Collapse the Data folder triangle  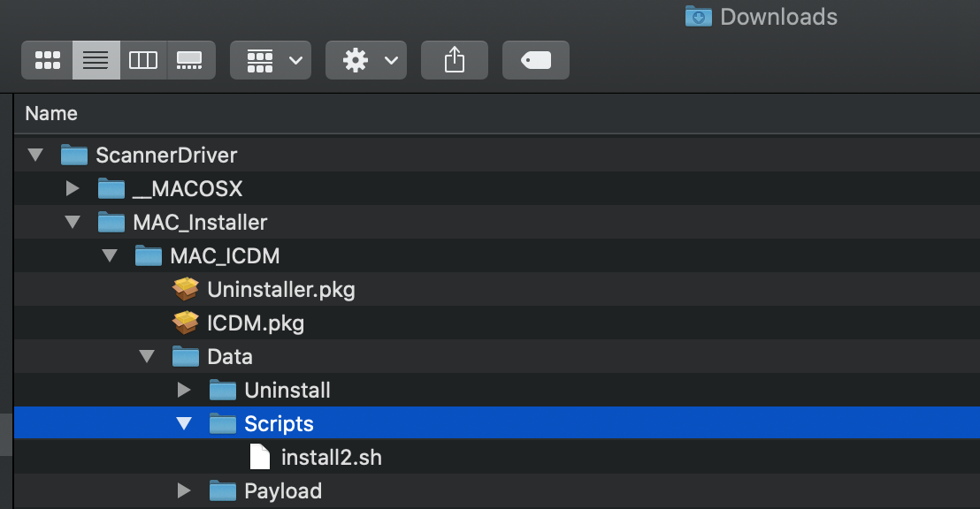pos(147,357)
